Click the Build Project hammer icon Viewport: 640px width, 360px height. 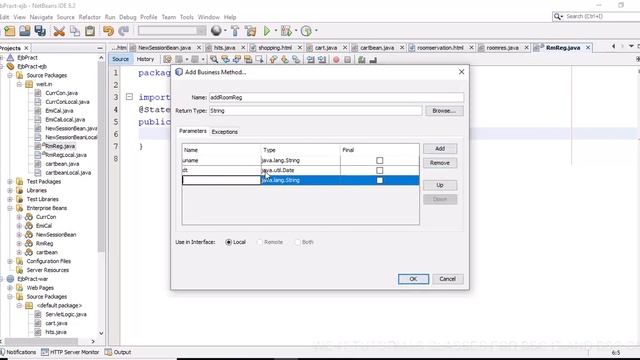pyautogui.click(x=235, y=31)
